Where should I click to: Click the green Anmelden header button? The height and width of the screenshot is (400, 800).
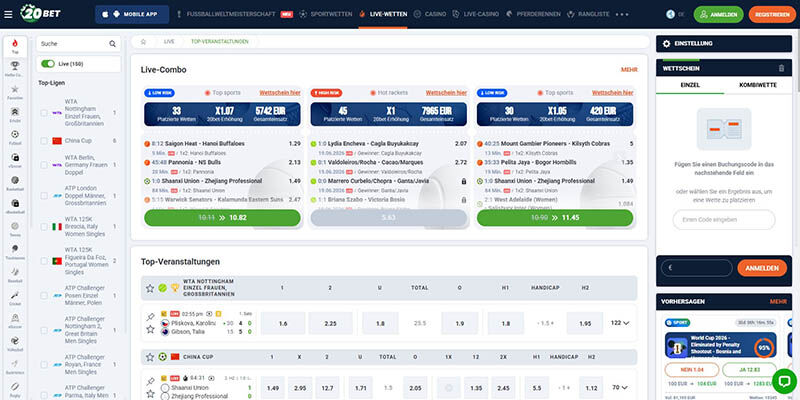point(718,14)
